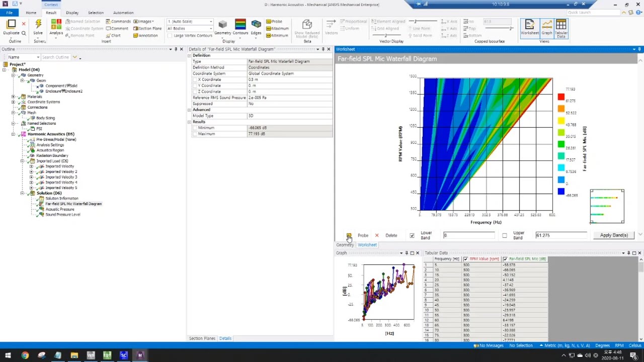Screen dimensions: 644x362
Task: Open the Tabular Data view icon
Action: (x=561, y=25)
